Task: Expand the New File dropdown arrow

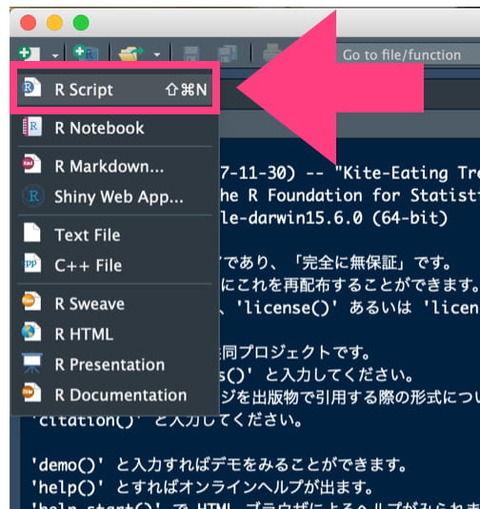Action: click(x=55, y=55)
